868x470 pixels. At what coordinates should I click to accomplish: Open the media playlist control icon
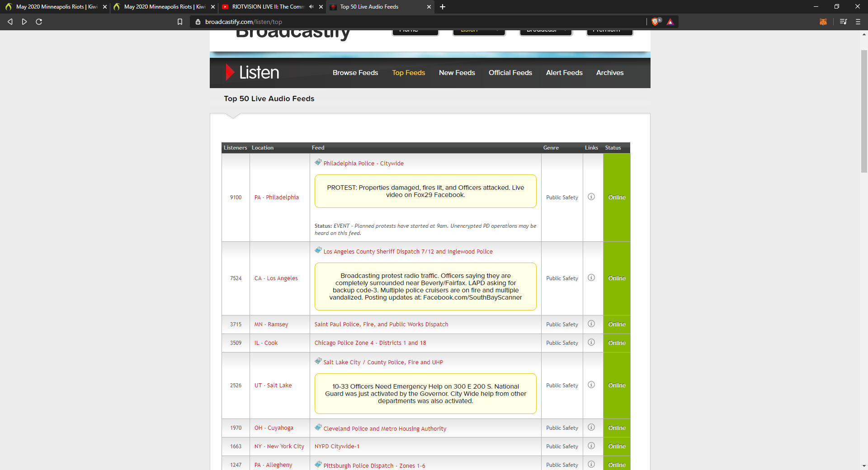click(x=843, y=22)
